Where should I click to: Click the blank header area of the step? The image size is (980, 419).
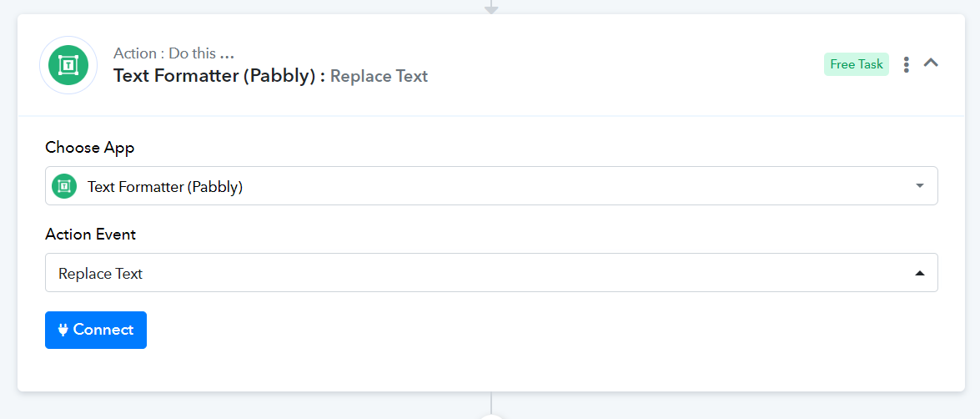point(625,65)
